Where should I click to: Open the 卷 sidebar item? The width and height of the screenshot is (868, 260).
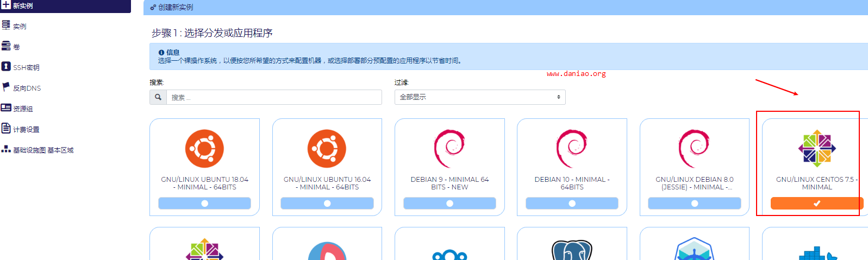[x=16, y=47]
